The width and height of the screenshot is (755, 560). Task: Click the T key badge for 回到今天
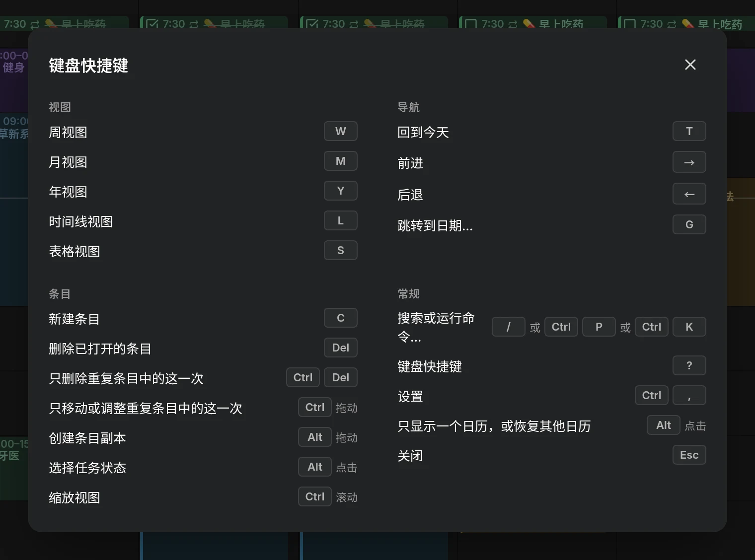689,132
